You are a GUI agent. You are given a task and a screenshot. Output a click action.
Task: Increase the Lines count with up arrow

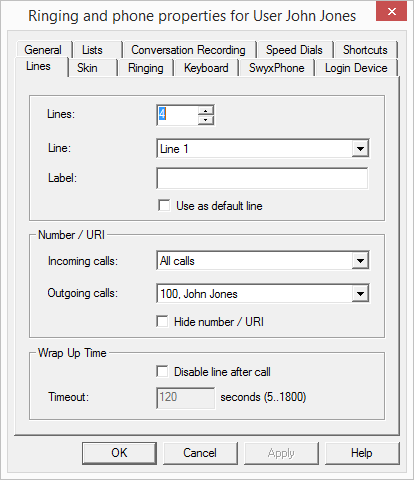tap(206, 111)
